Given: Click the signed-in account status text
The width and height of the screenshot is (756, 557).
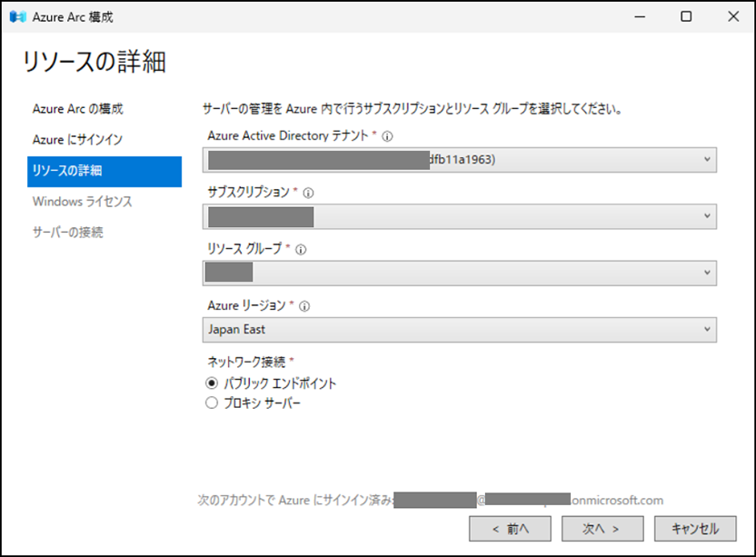Looking at the screenshot, I should [x=430, y=501].
